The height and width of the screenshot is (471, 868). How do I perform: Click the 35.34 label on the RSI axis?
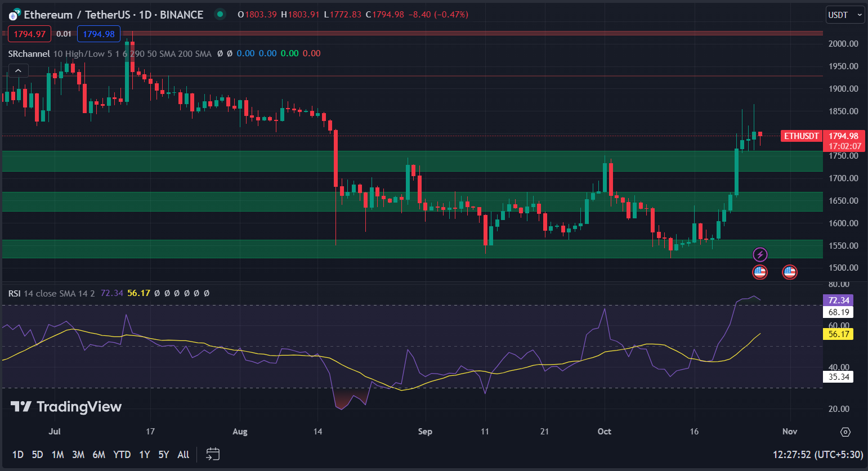click(x=839, y=377)
